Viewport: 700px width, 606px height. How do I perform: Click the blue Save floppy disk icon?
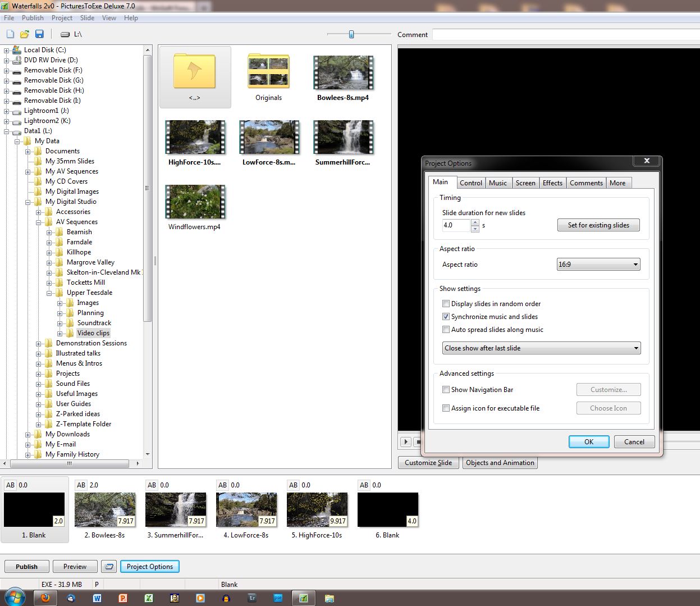coord(39,34)
